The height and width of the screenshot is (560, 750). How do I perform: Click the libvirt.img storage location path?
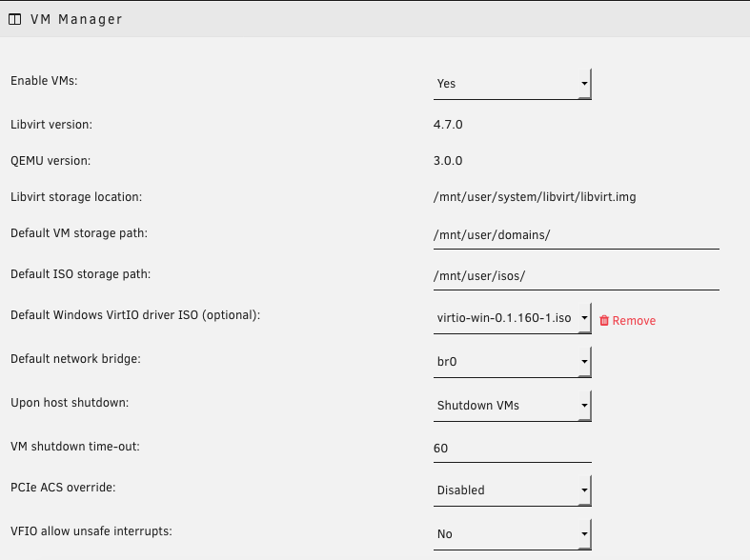click(x=535, y=197)
